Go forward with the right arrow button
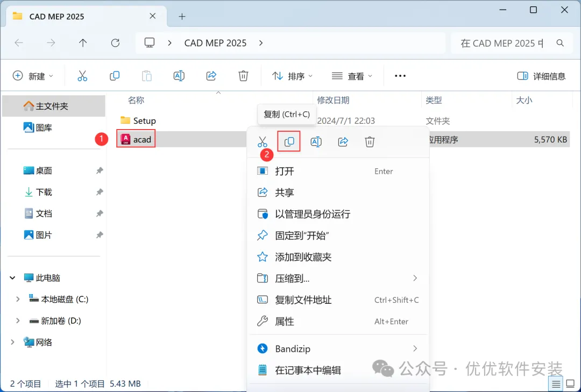The image size is (581, 392). (51, 43)
